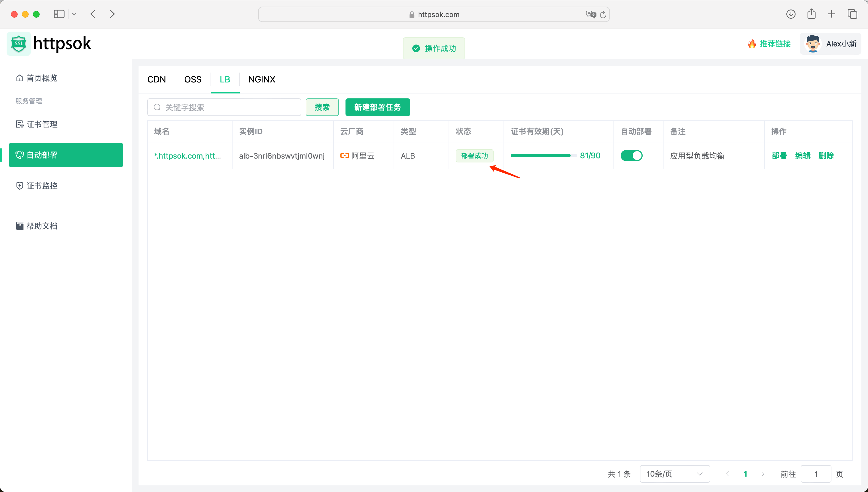Viewport: 868px width, 492px height.
Task: Reload the page with the refresh icon
Action: click(x=603, y=14)
